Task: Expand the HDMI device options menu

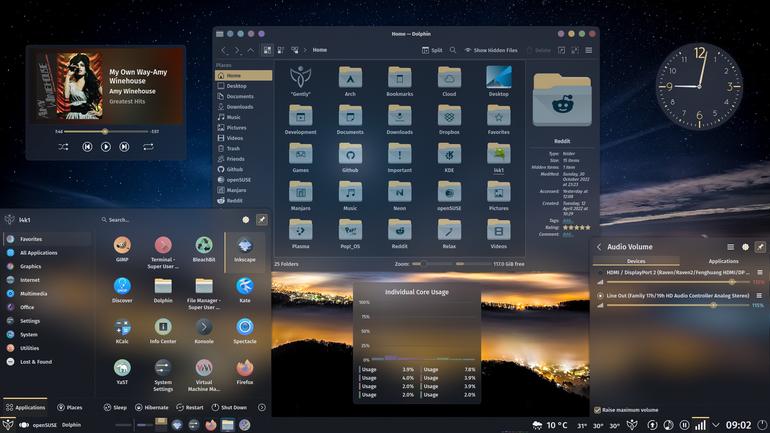Action: pyautogui.click(x=760, y=272)
